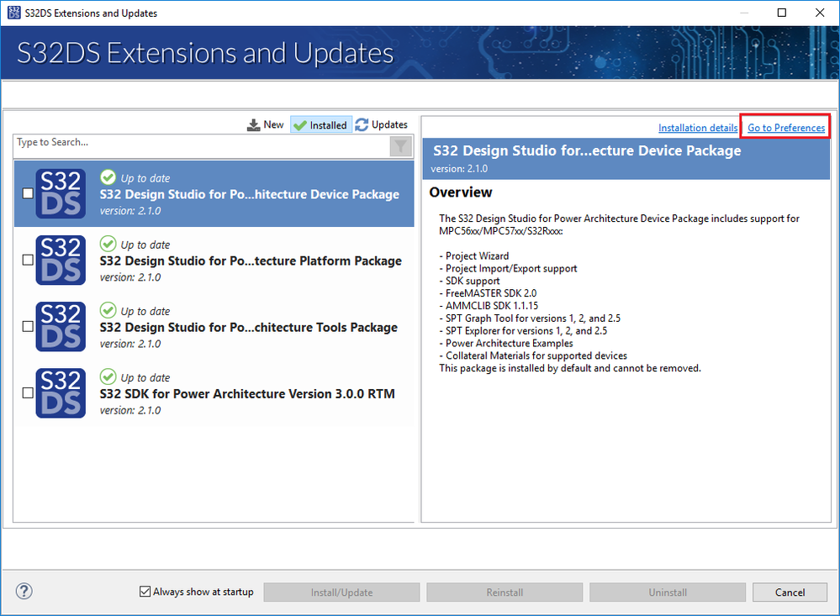Click the Reinstall button
840x616 pixels.
coord(505,592)
